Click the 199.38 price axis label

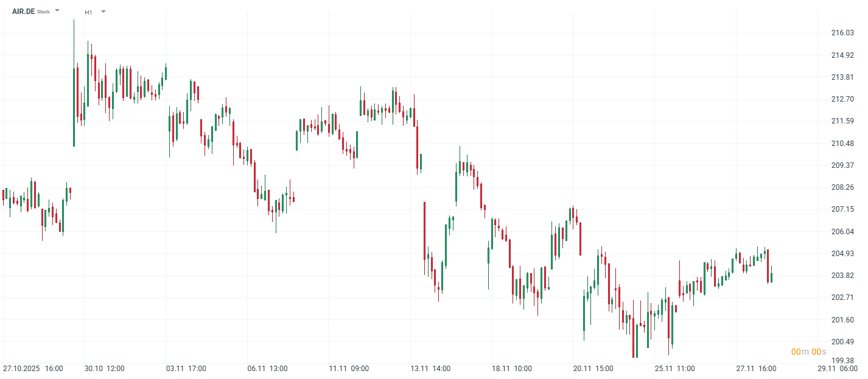click(842, 361)
